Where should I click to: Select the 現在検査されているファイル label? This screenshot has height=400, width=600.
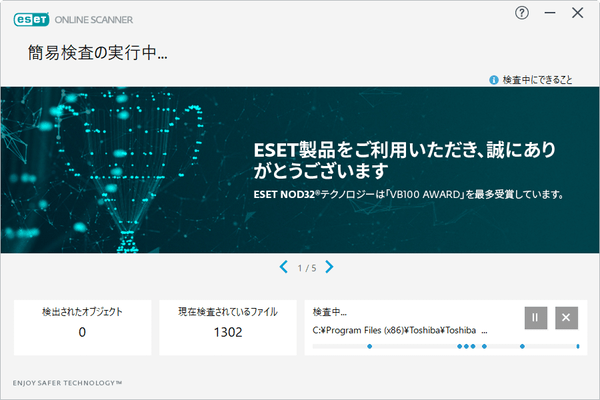tap(228, 312)
